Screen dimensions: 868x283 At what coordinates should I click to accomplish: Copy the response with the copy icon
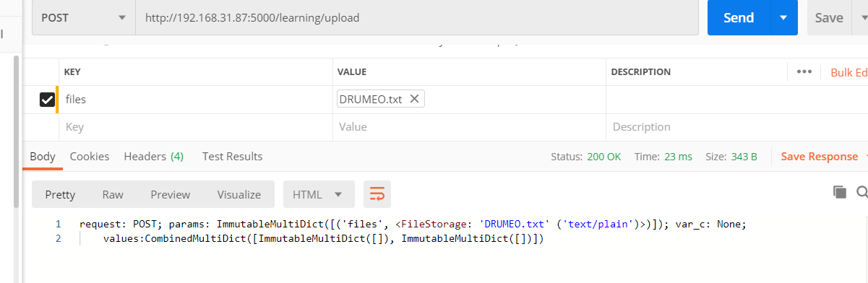pyautogui.click(x=840, y=192)
